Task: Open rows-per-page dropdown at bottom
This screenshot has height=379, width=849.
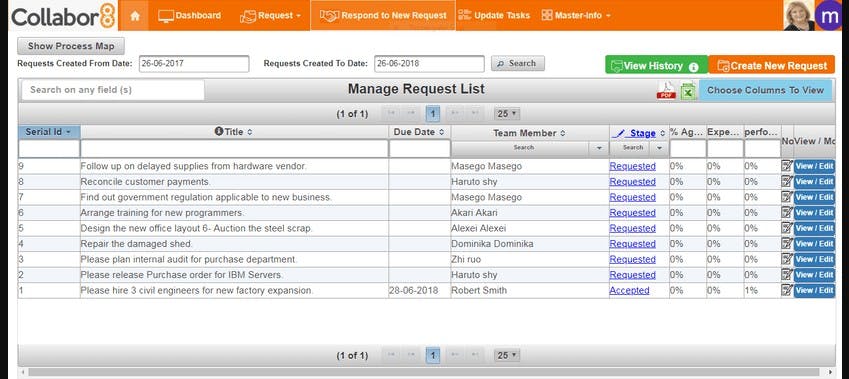Action: point(507,355)
